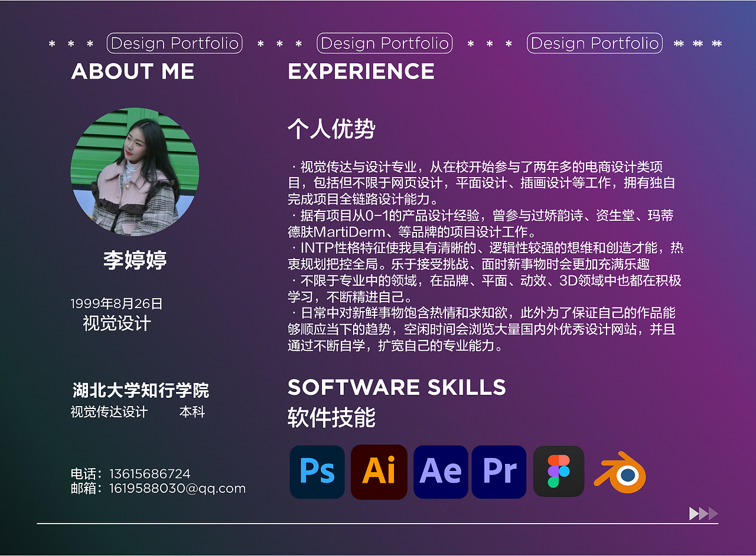
Task: Click the birthdate 1999年8月26日
Action: point(116,304)
